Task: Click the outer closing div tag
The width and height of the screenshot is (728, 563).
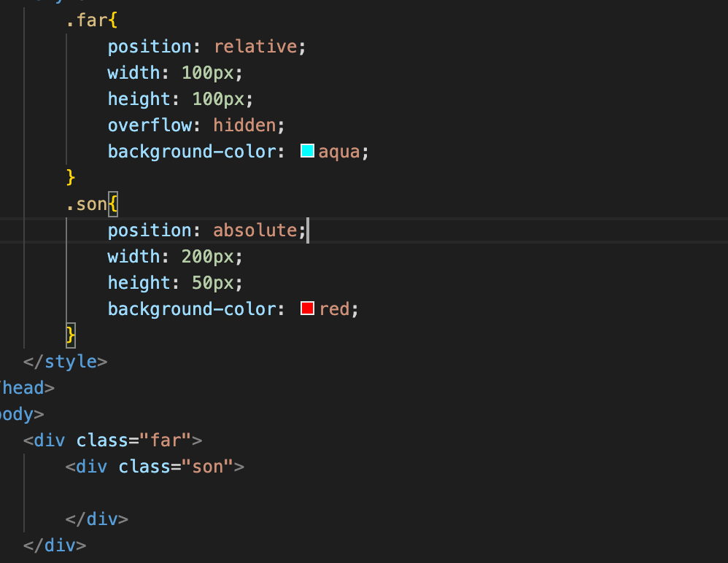Action: coord(55,545)
